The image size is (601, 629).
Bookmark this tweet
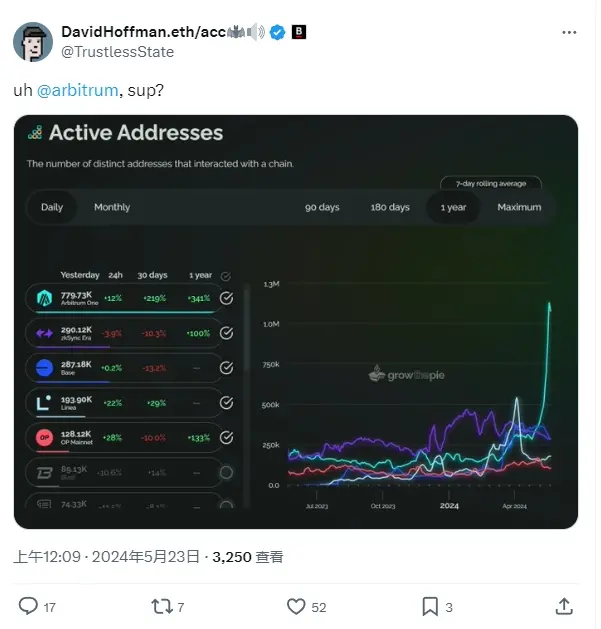(x=430, y=606)
